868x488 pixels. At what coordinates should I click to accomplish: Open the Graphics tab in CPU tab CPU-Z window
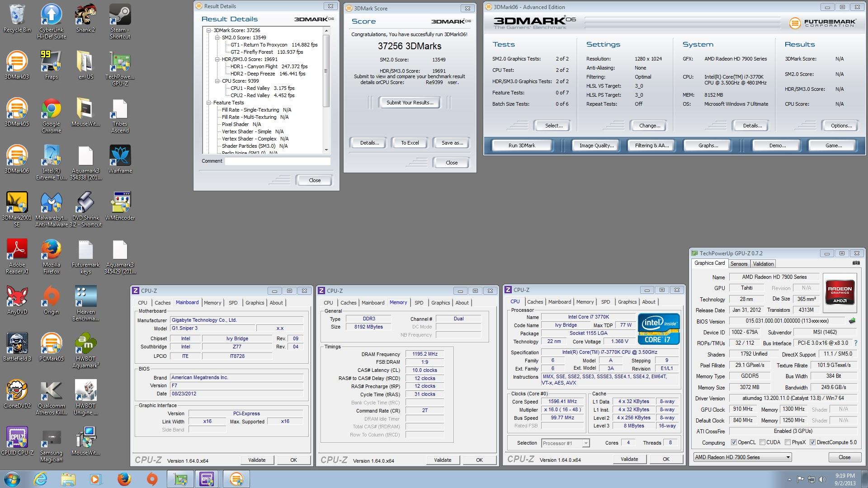(x=627, y=302)
